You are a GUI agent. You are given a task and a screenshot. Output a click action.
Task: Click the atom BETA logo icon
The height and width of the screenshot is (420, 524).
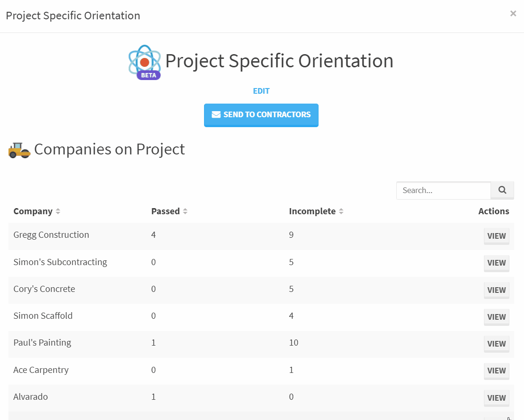(145, 63)
